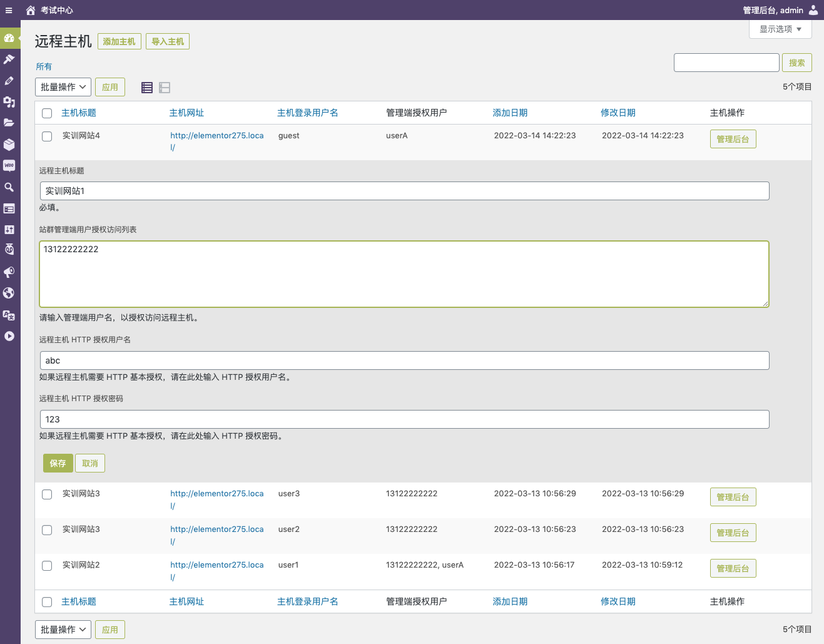Open the 管理后台, admin account menu
The width and height of the screenshot is (824, 644).
pos(773,10)
